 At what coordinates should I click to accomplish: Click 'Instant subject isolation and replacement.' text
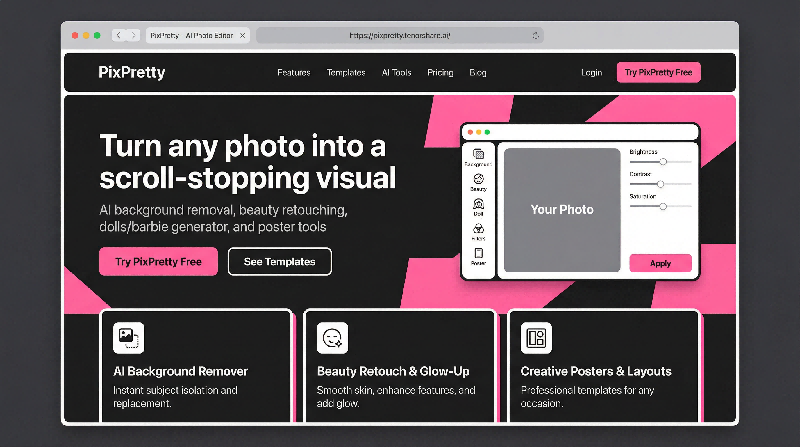[175, 396]
